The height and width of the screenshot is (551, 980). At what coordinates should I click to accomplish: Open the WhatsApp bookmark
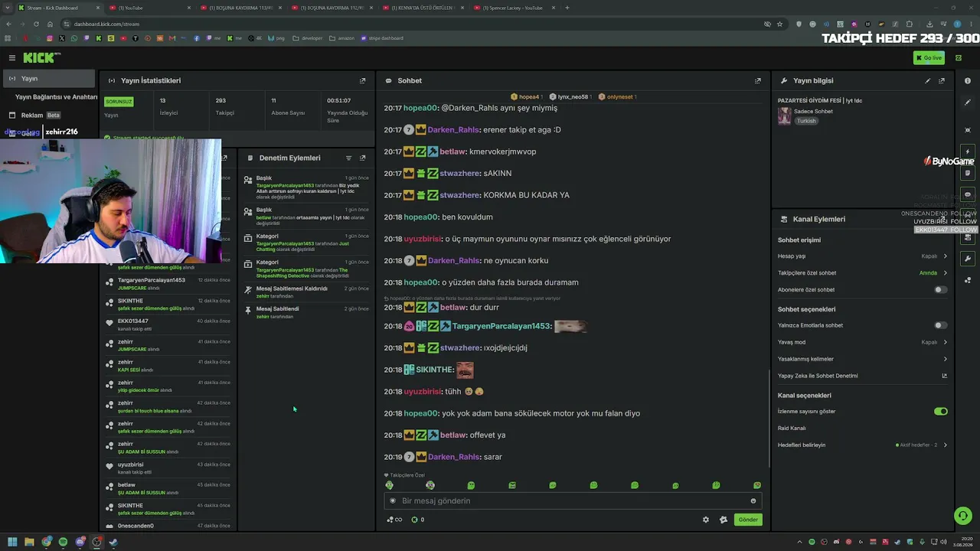[74, 37]
